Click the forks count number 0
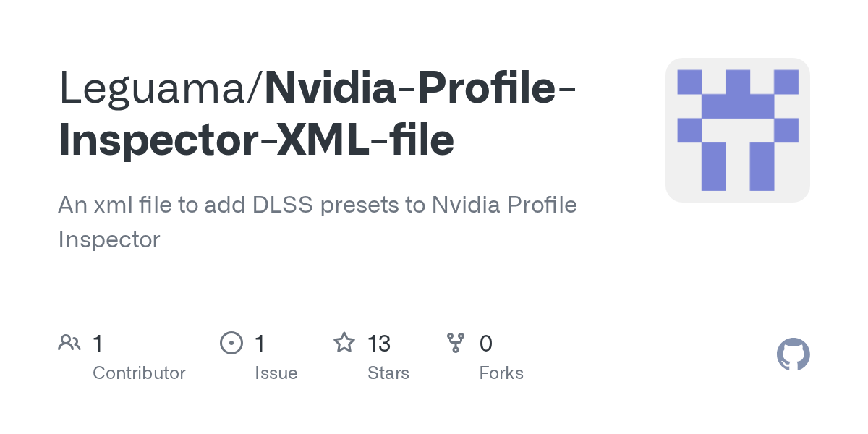868x434 pixels. [x=486, y=343]
